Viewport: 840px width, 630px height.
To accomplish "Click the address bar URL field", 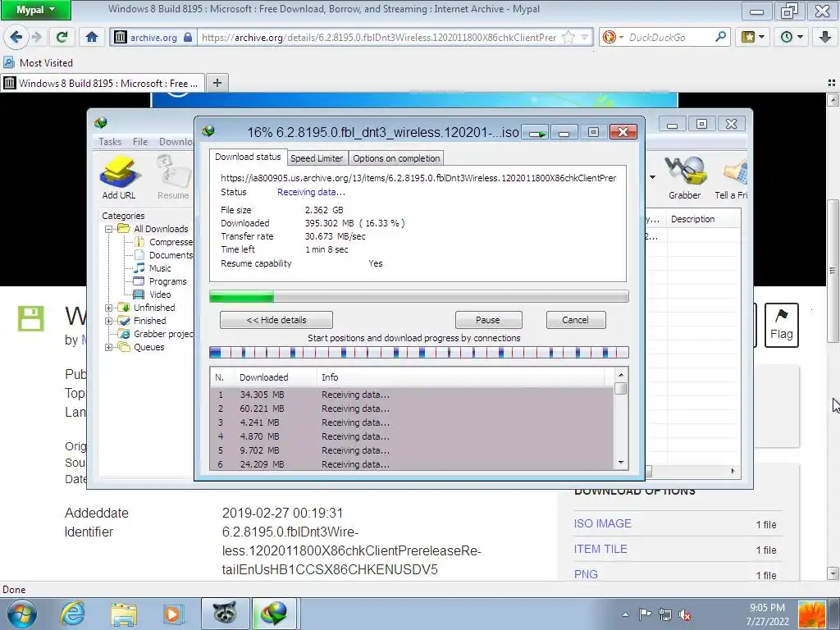I will point(379,38).
